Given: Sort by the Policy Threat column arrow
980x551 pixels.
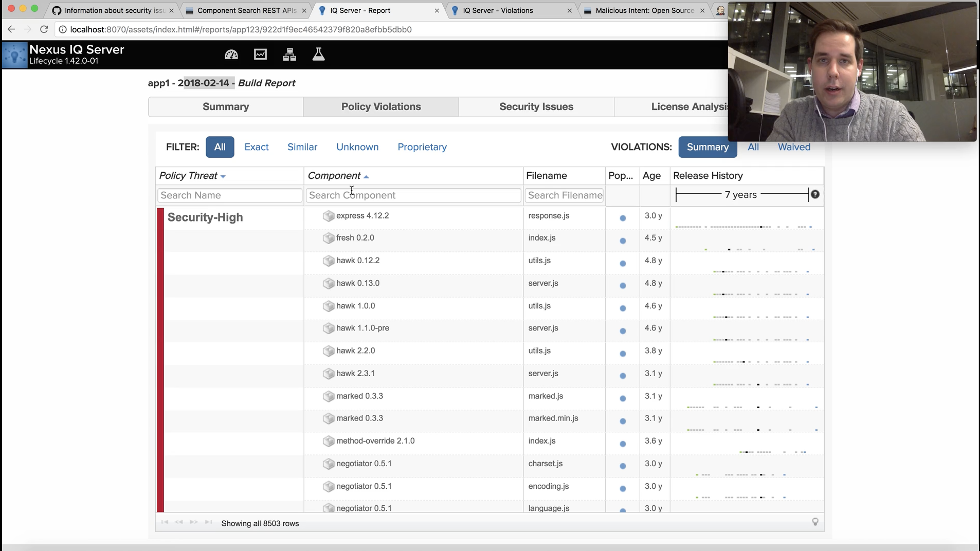Looking at the screenshot, I should pyautogui.click(x=223, y=176).
